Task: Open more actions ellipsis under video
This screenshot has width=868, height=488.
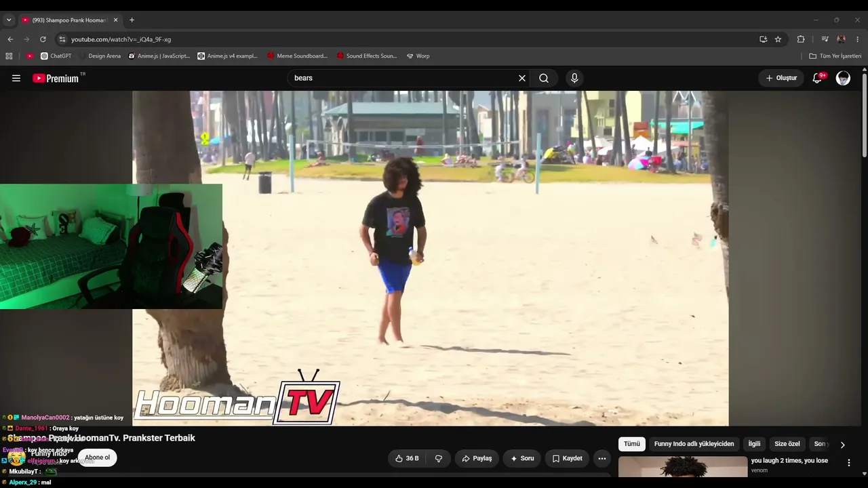Action: coord(601,458)
